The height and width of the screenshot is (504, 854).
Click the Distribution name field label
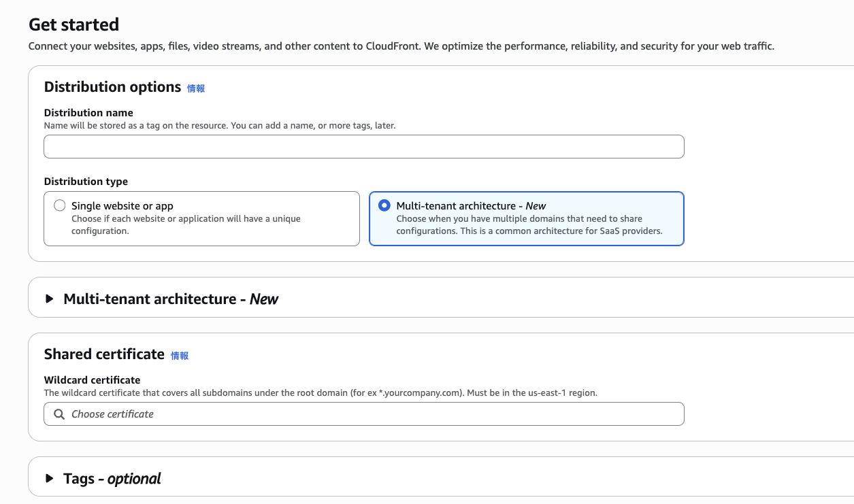tap(88, 113)
